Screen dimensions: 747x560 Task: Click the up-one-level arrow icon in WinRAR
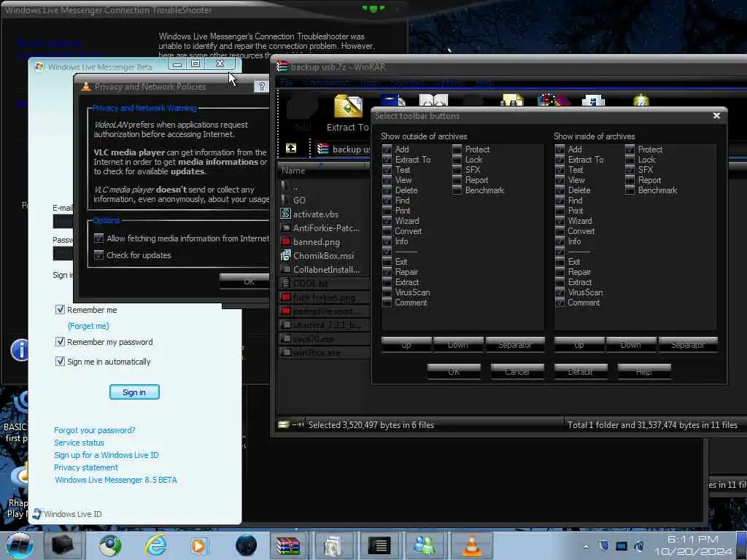290,148
